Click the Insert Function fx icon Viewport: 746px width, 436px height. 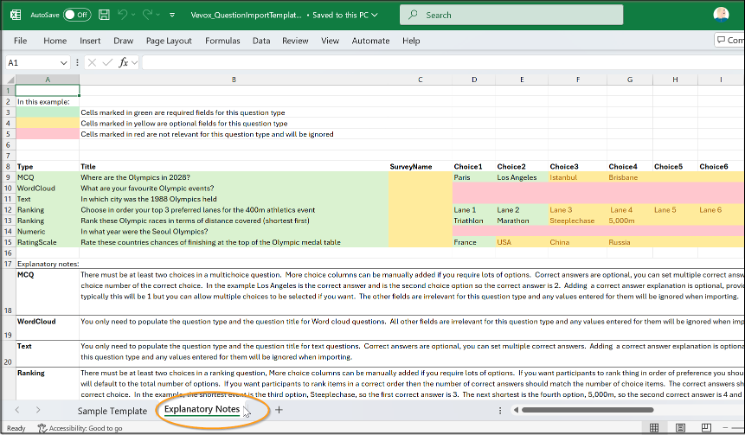124,62
